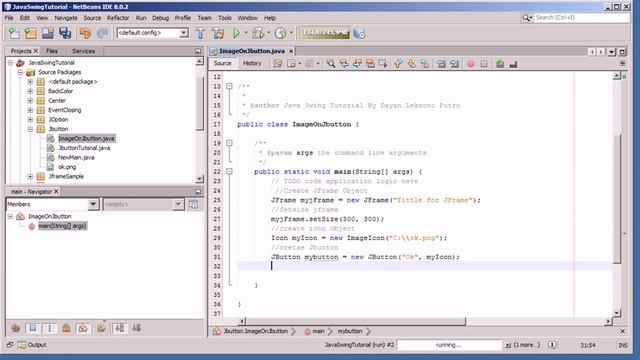The image size is (640, 360).
Task: Click the red Start Macro Recording icon
Action: pos(471,64)
